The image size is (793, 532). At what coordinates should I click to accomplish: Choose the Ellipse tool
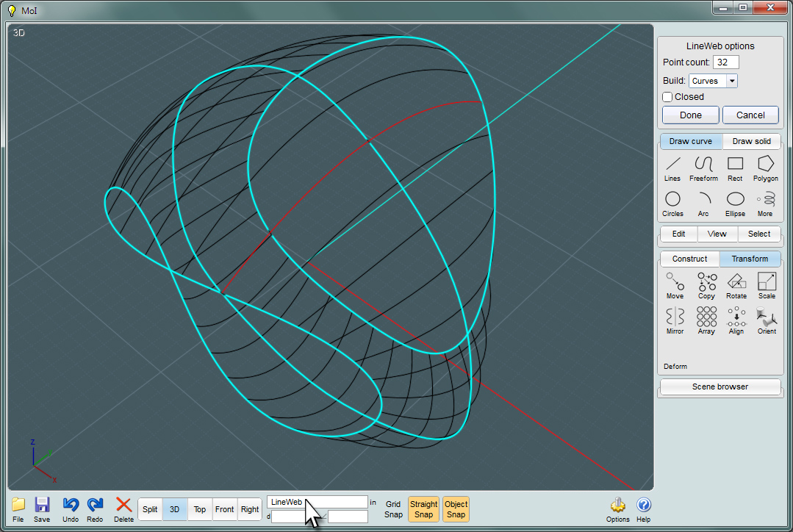click(x=735, y=204)
